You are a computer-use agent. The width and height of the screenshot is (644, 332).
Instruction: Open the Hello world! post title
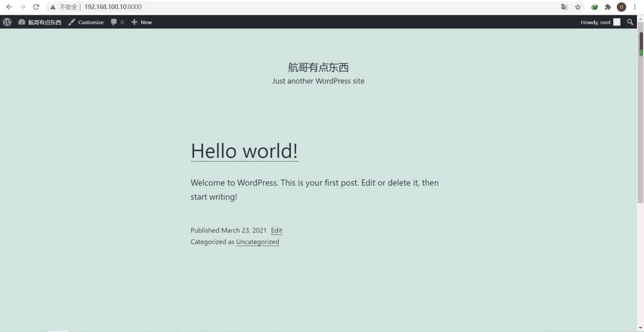click(244, 151)
